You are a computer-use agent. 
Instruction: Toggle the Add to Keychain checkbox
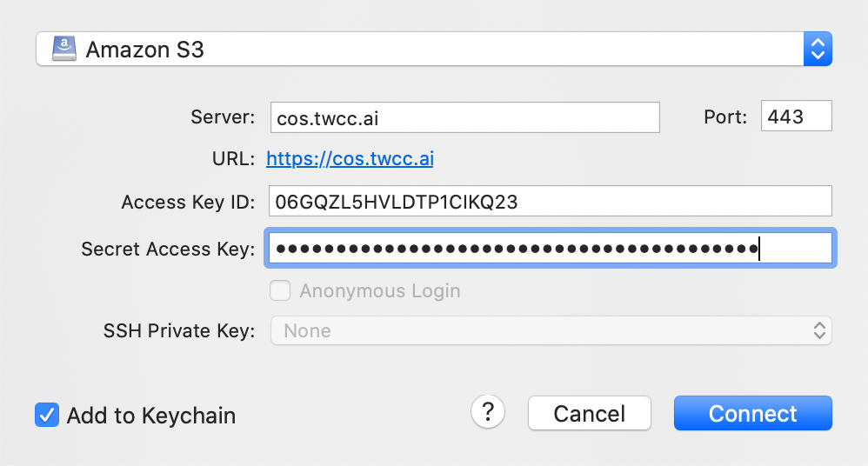click(47, 415)
